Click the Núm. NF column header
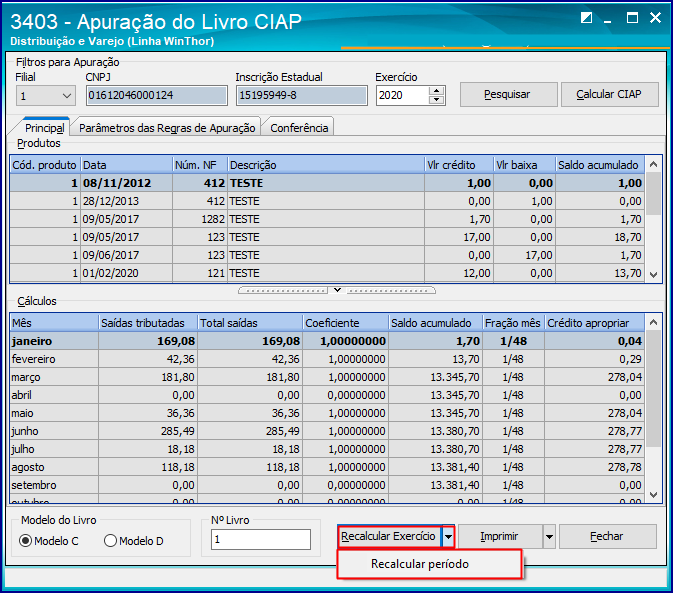 (x=200, y=165)
